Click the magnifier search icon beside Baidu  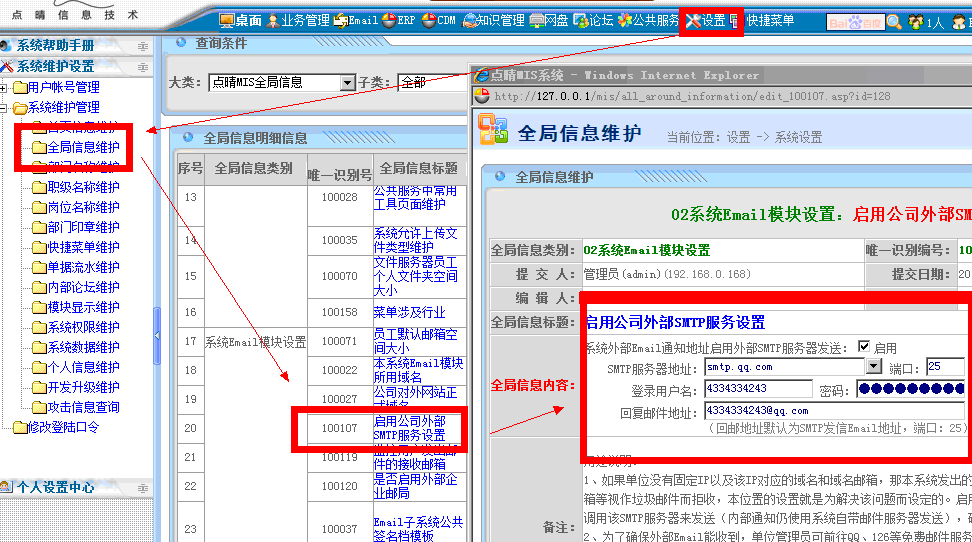tap(894, 22)
